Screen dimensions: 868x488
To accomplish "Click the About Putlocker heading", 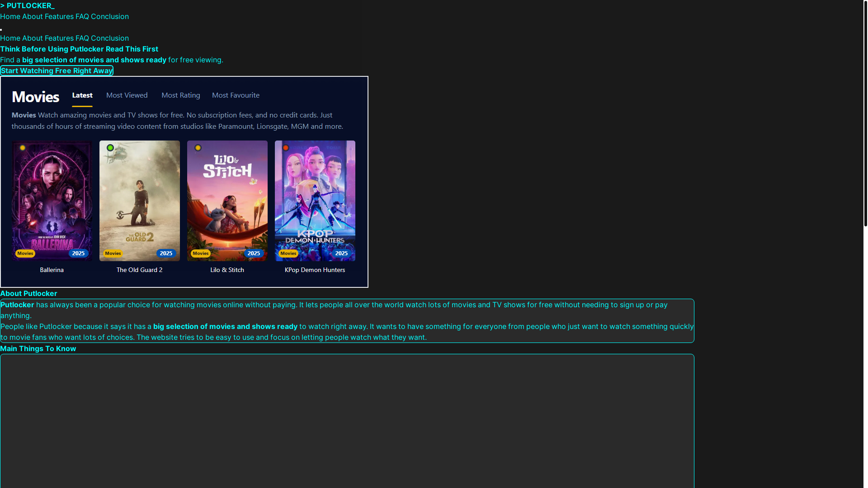I will click(x=28, y=293).
